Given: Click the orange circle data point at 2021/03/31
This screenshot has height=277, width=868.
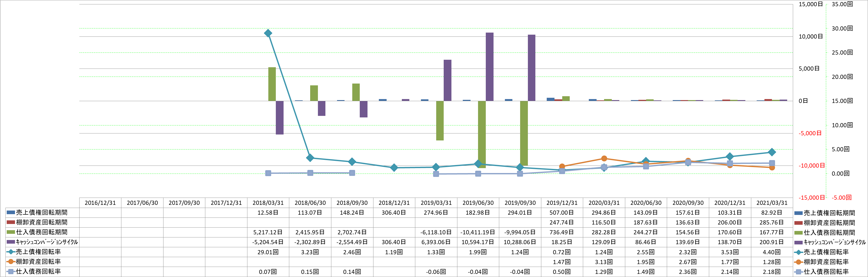Looking at the screenshot, I should coord(772,167).
